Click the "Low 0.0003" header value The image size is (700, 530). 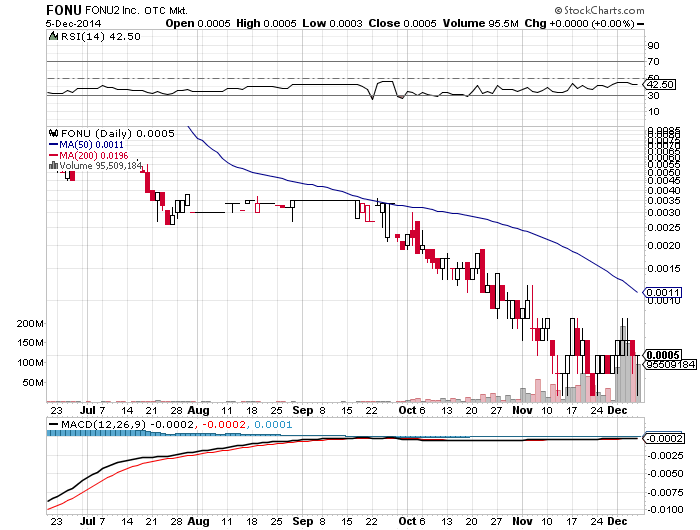[332, 24]
